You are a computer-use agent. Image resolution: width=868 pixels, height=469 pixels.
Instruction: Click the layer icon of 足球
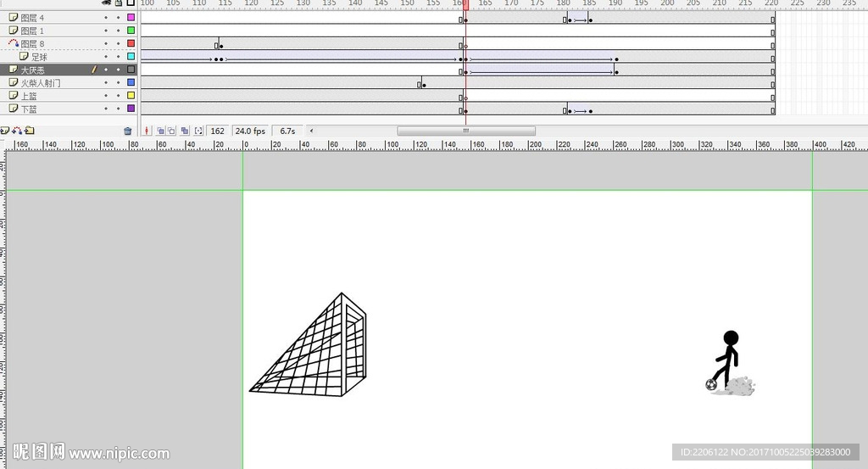[x=24, y=57]
